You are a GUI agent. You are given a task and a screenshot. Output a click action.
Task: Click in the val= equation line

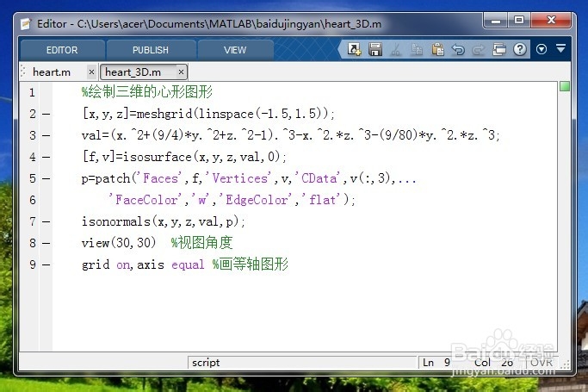point(291,135)
